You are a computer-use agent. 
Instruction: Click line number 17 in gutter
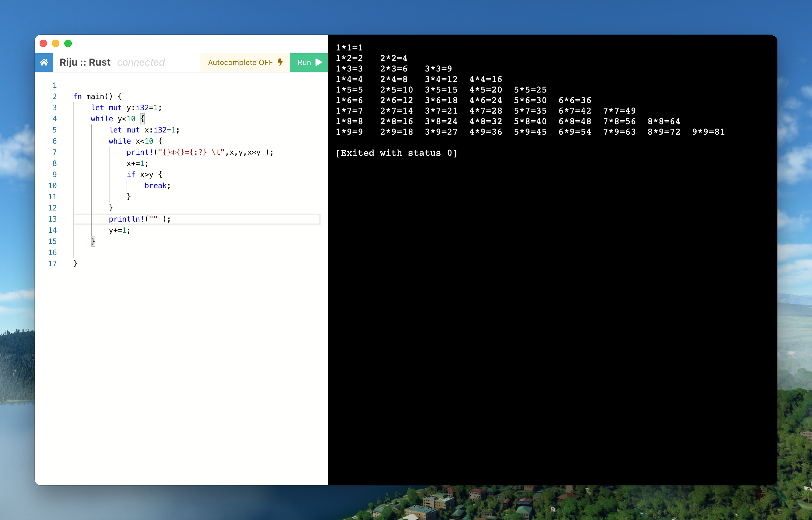[52, 264]
